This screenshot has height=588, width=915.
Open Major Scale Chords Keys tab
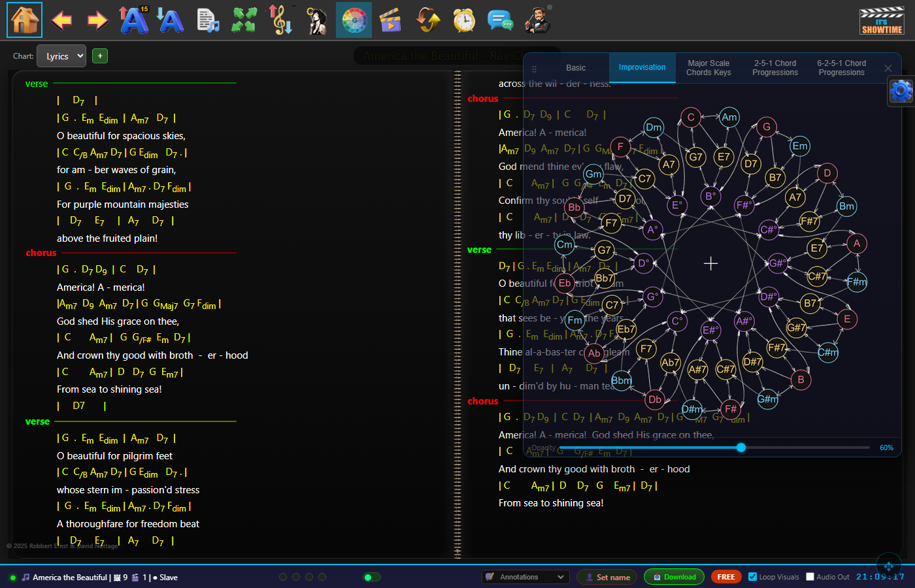coord(708,68)
